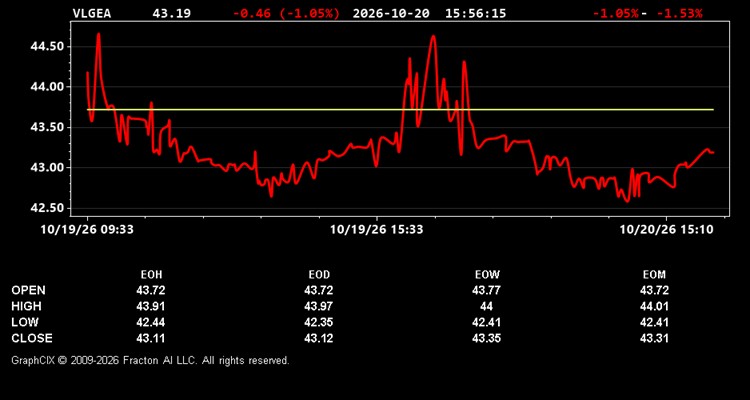The image size is (750, 400).
Task: Select the EOH LOW value 42.44
Action: pyautogui.click(x=151, y=322)
